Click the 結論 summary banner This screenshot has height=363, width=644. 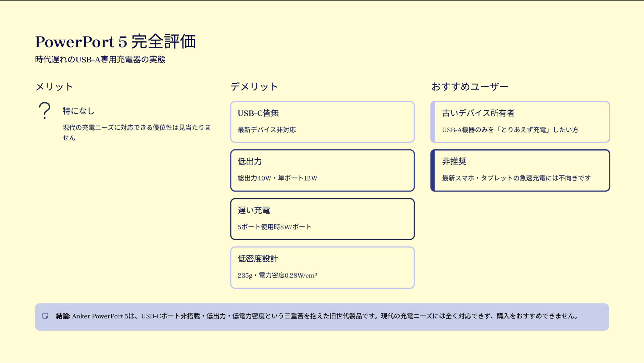[x=322, y=317]
